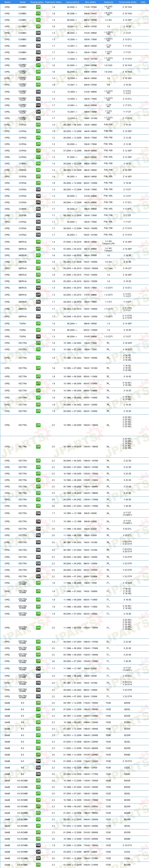The image size is (149, 868).
Task: Click the '11.1996 -> 12.1997' production years cell
Action: (x=72, y=669)
